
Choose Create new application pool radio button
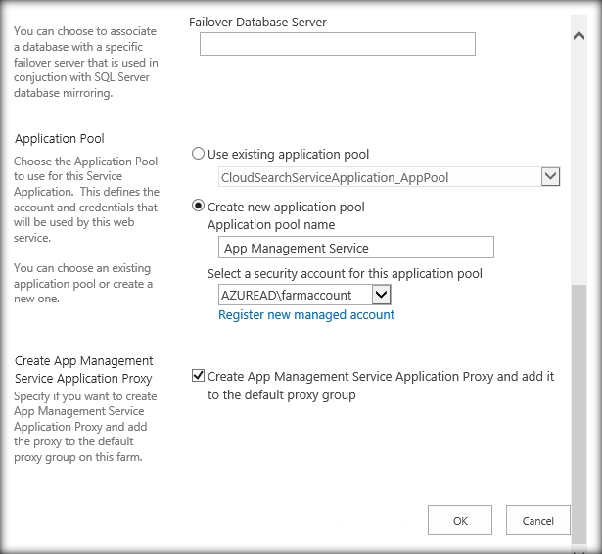point(198,207)
